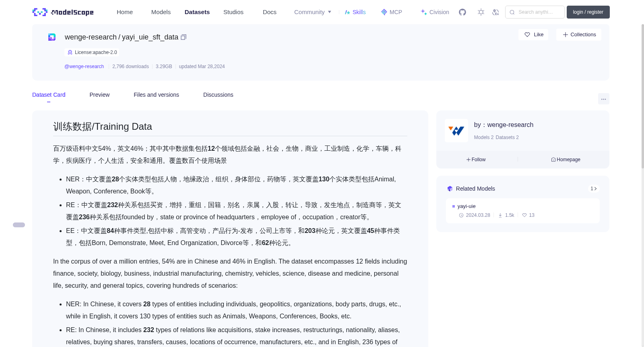Click the "Datasets 2" count text

[507, 137]
